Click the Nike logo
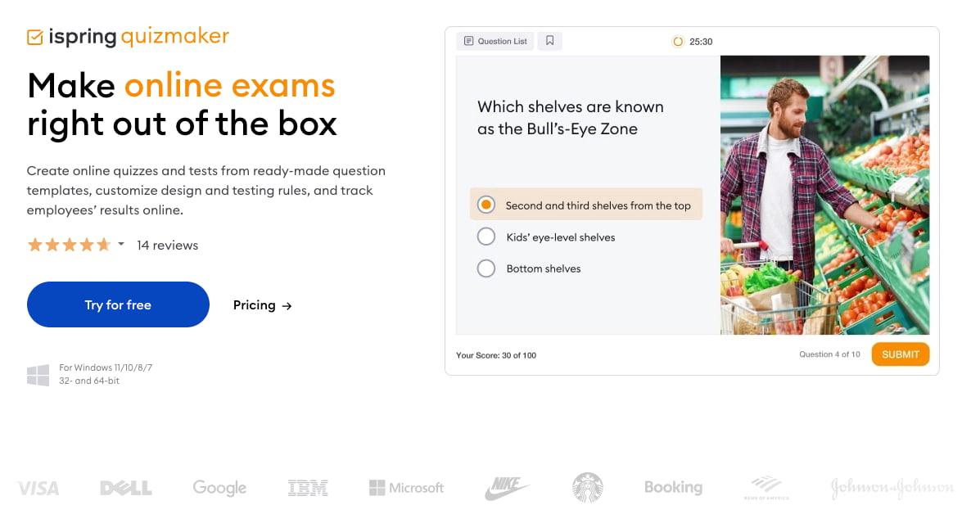The height and width of the screenshot is (532, 980). pos(506,487)
